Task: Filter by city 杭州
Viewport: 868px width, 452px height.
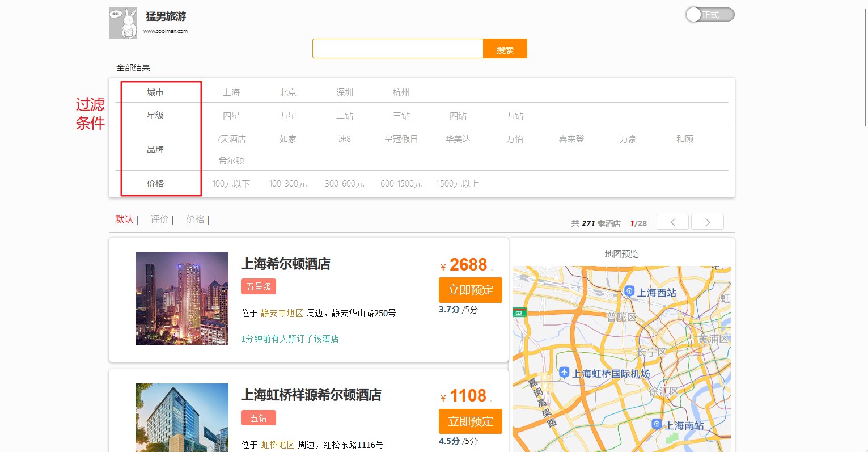Action: click(401, 92)
